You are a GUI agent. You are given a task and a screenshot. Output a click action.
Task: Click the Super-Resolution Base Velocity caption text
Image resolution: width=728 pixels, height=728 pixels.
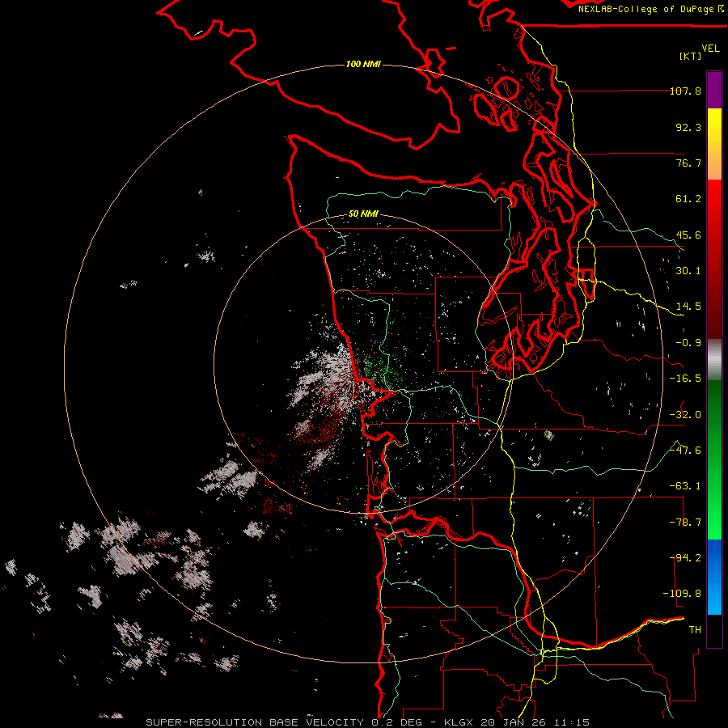pyautogui.click(x=368, y=722)
